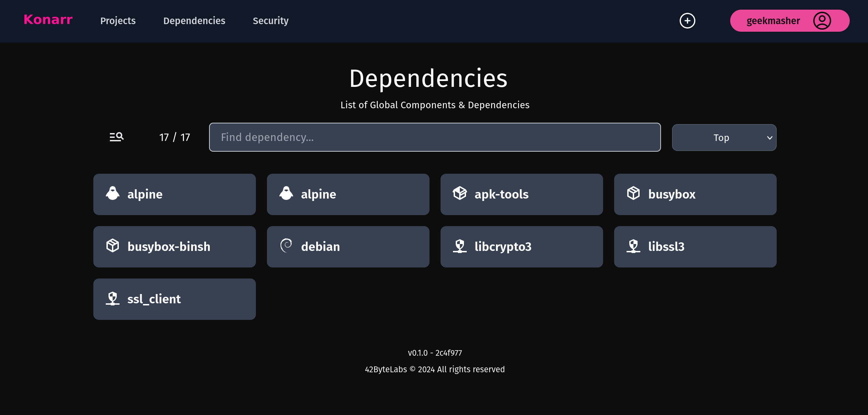Go to the Dependencies page
The width and height of the screenshot is (868, 415).
[194, 21]
